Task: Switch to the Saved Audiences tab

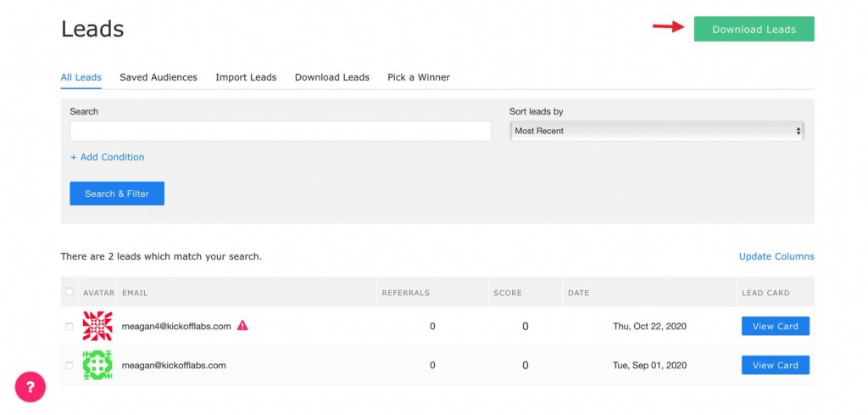Action: coord(159,77)
